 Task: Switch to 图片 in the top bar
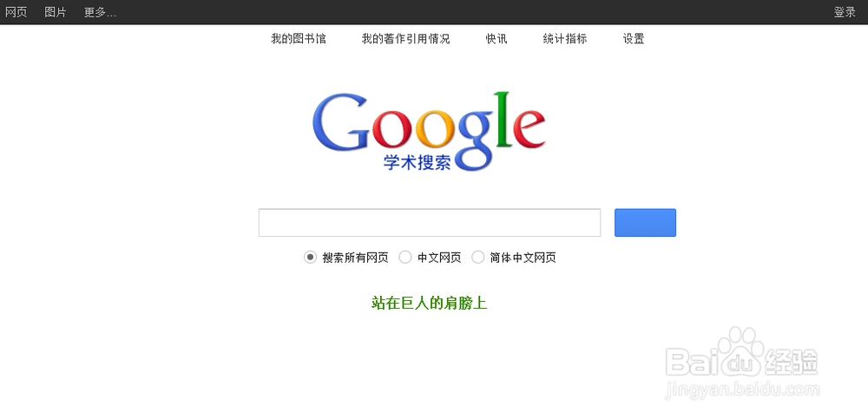(x=56, y=12)
